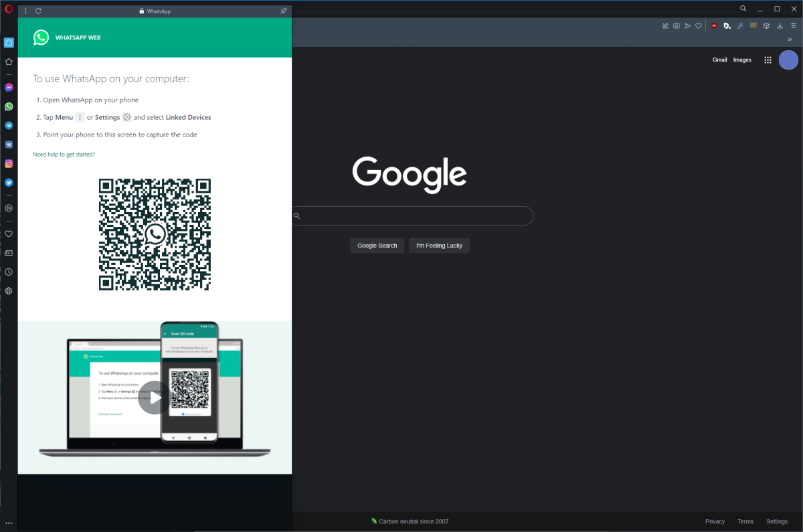Open Settings in Google footer
803x532 pixels.
[x=777, y=521]
